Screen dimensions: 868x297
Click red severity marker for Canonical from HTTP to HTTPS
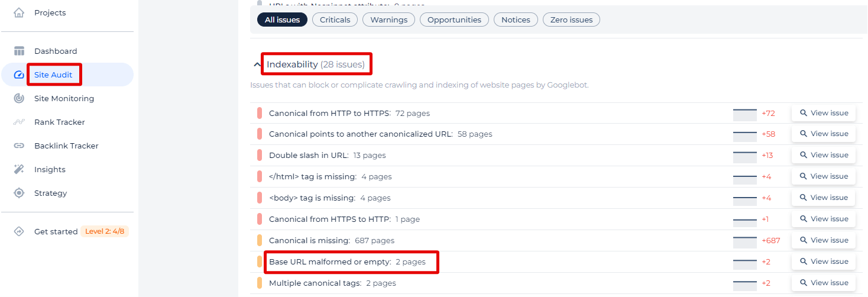tap(260, 113)
